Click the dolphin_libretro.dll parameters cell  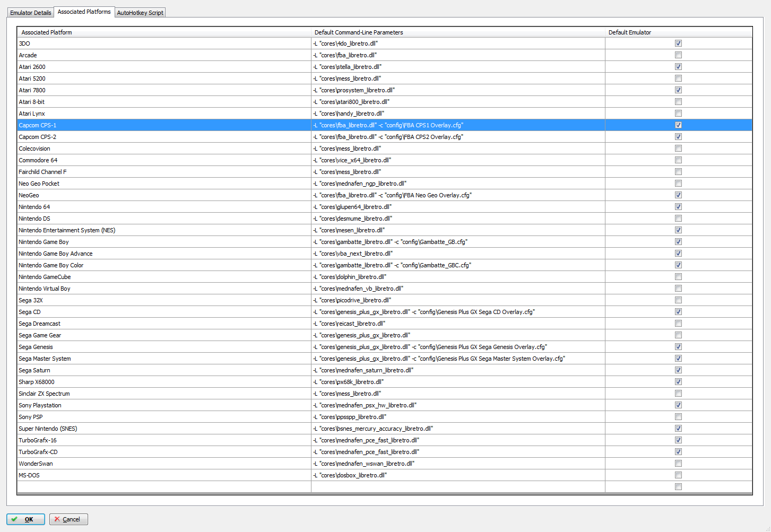tap(458, 277)
